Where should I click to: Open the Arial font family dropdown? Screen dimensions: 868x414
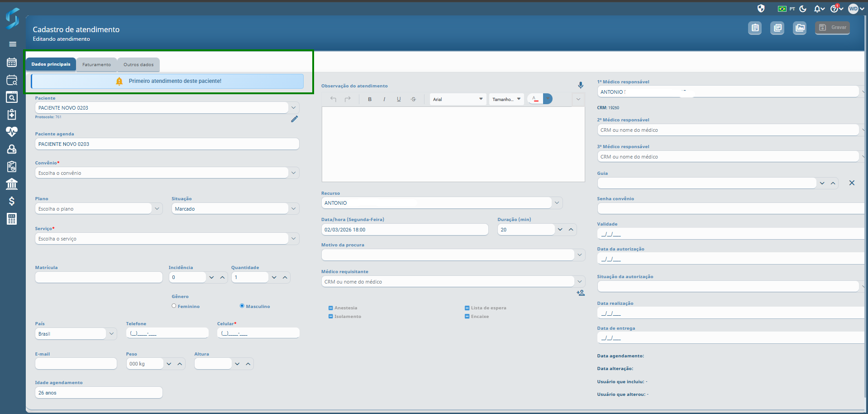tap(458, 99)
